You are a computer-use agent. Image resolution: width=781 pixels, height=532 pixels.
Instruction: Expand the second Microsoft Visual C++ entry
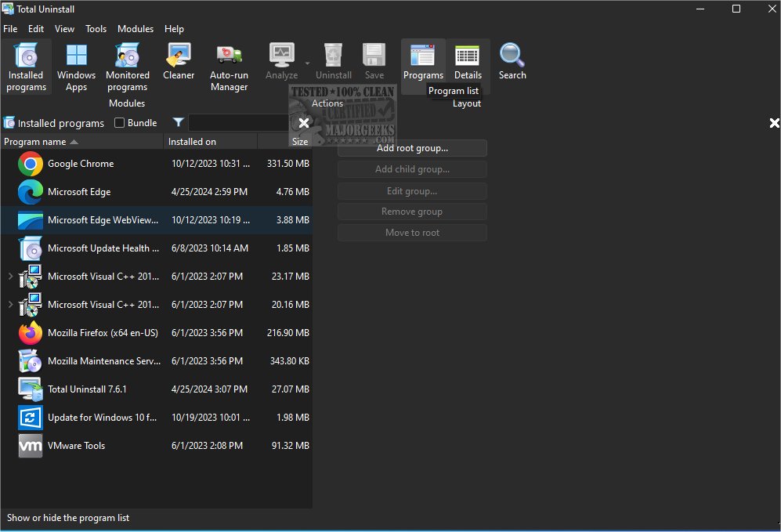point(10,305)
